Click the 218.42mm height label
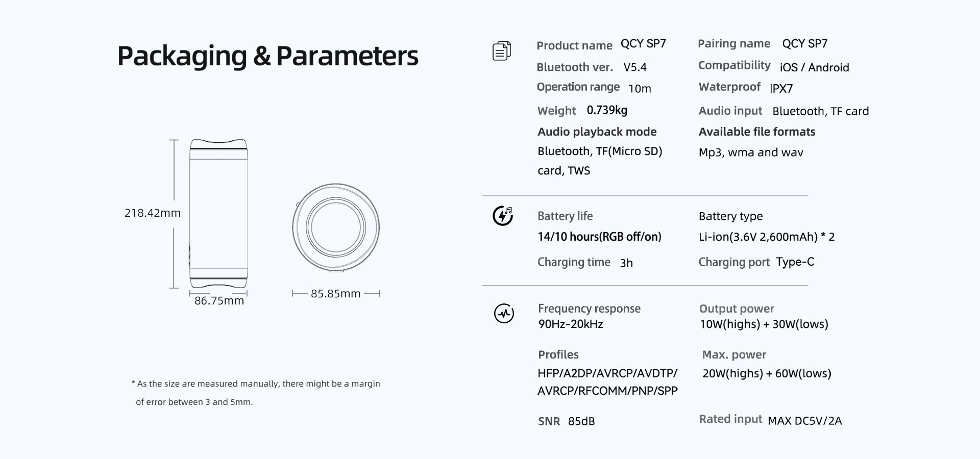 pos(153,213)
